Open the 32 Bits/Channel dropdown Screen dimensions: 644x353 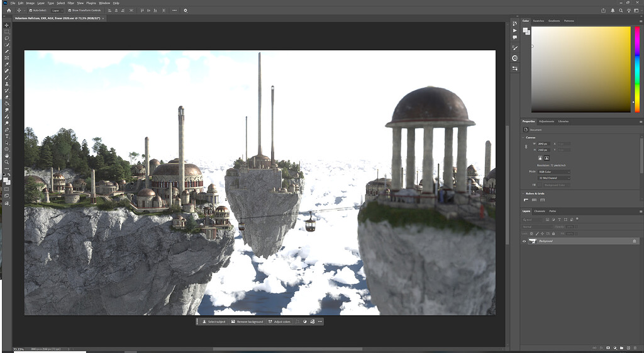(554, 178)
